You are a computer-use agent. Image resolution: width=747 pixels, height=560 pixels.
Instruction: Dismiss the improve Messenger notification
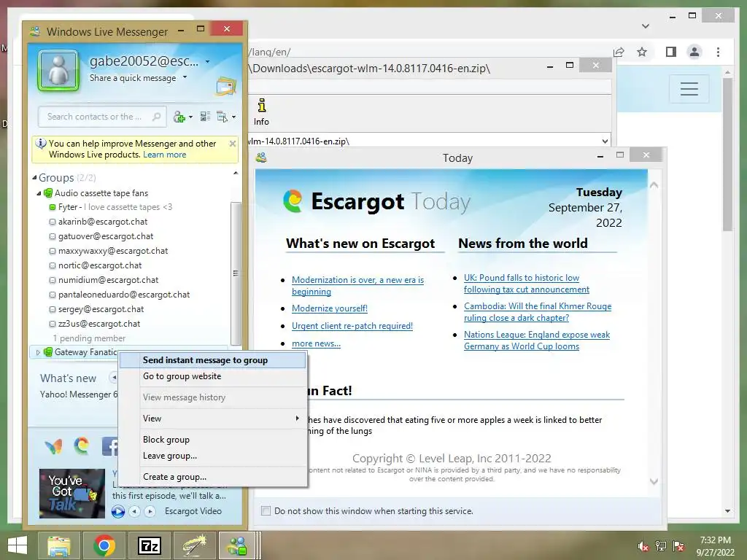point(233,144)
